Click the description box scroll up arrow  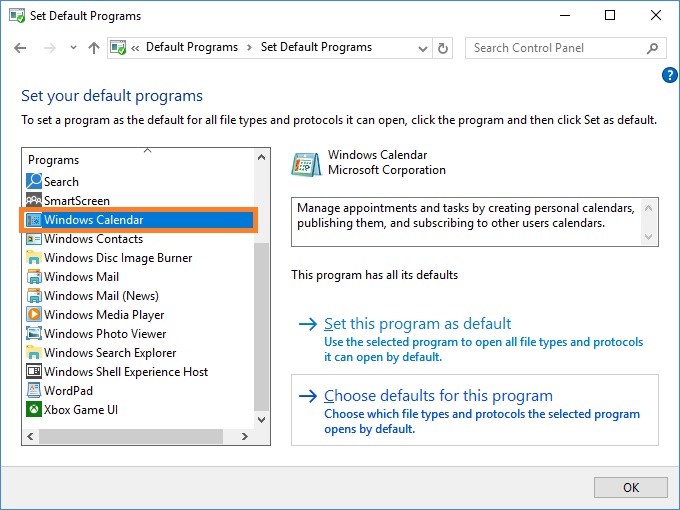point(649,208)
